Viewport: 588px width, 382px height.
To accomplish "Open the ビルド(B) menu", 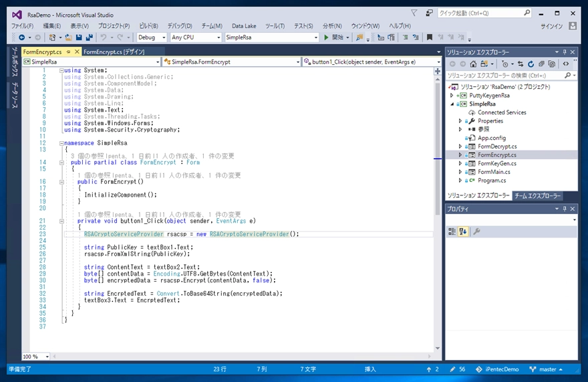I will tap(149, 26).
